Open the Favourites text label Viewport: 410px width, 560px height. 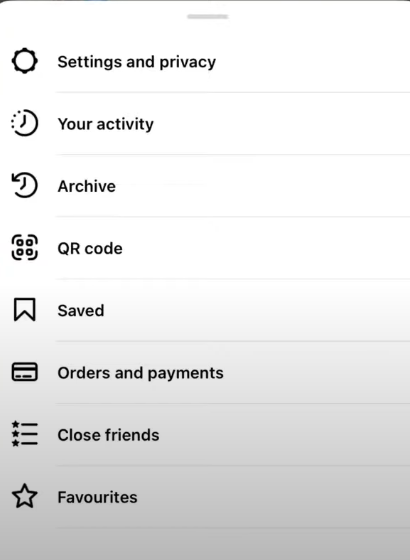pos(98,497)
